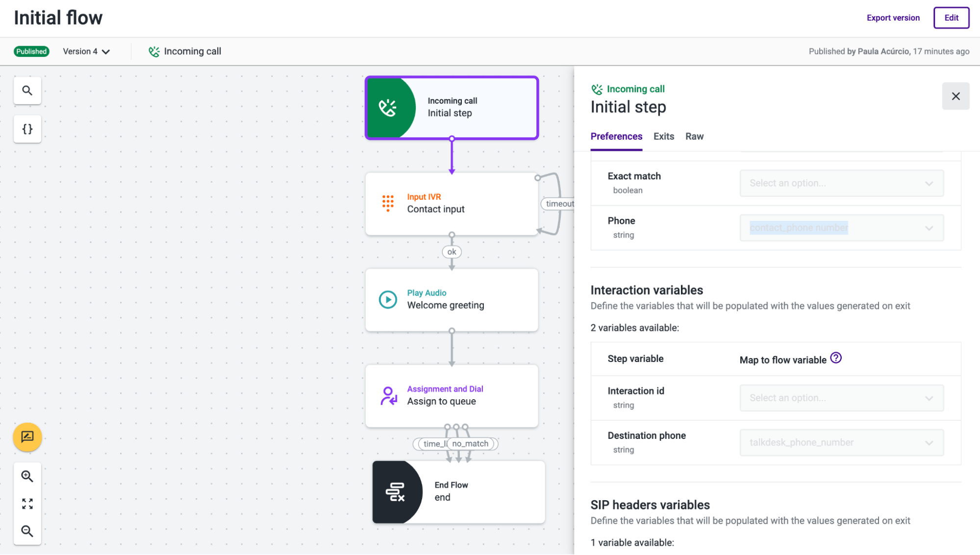This screenshot has width=980, height=555.
Task: Zoom in on the flow canvas
Action: pos(27,476)
